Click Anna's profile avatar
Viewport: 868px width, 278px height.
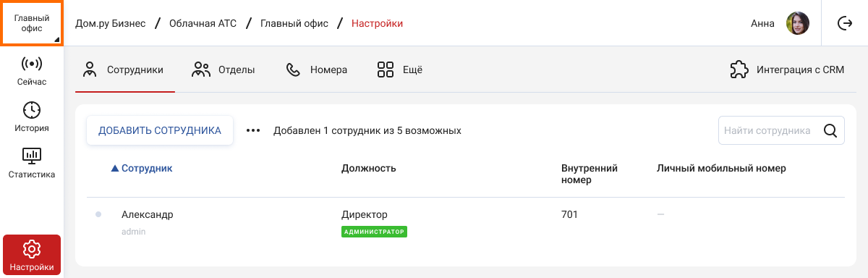pyautogui.click(x=798, y=23)
